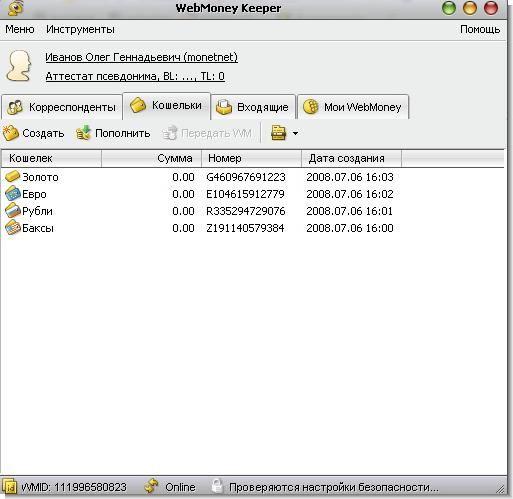Select the Рубли wallet row
This screenshot has width=513, height=499.
pyautogui.click(x=253, y=211)
